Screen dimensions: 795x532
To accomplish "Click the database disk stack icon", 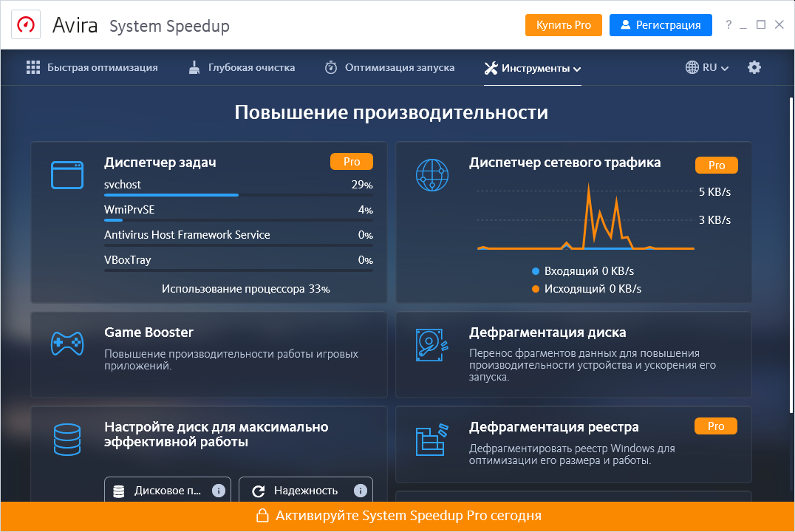I will pos(67,439).
